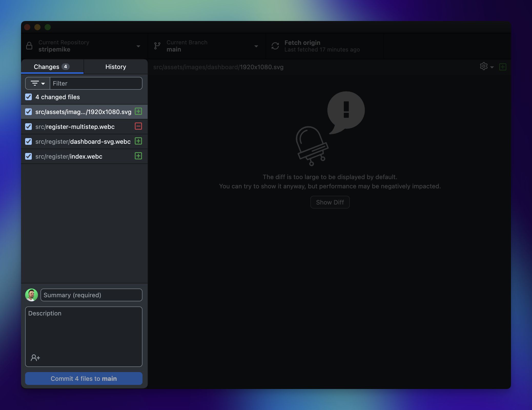Uncheck the dashboard-svg.webc checkbox
The width and height of the screenshot is (532, 410).
pyautogui.click(x=28, y=141)
